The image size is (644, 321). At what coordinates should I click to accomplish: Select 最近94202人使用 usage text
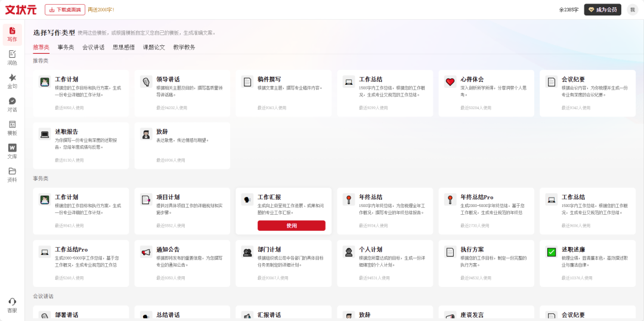click(x=172, y=108)
